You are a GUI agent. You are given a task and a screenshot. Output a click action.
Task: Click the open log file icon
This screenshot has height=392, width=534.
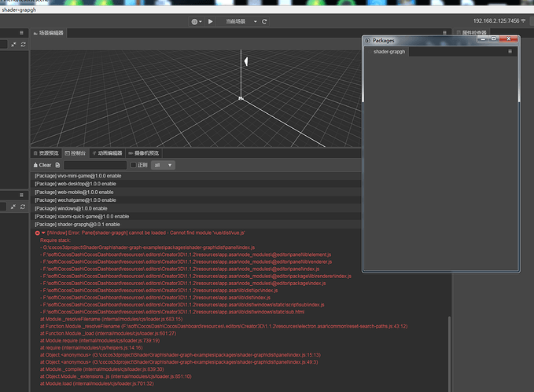point(59,165)
